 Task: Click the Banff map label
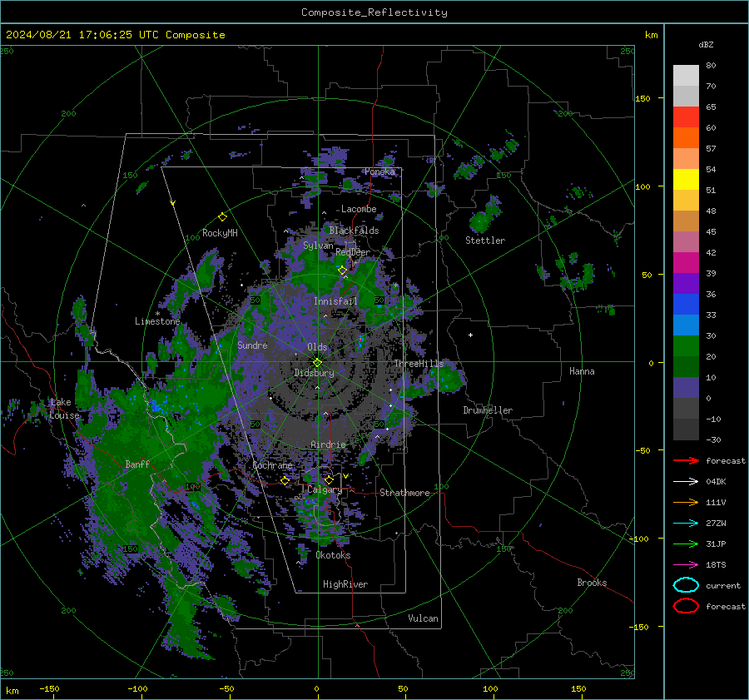tap(137, 464)
